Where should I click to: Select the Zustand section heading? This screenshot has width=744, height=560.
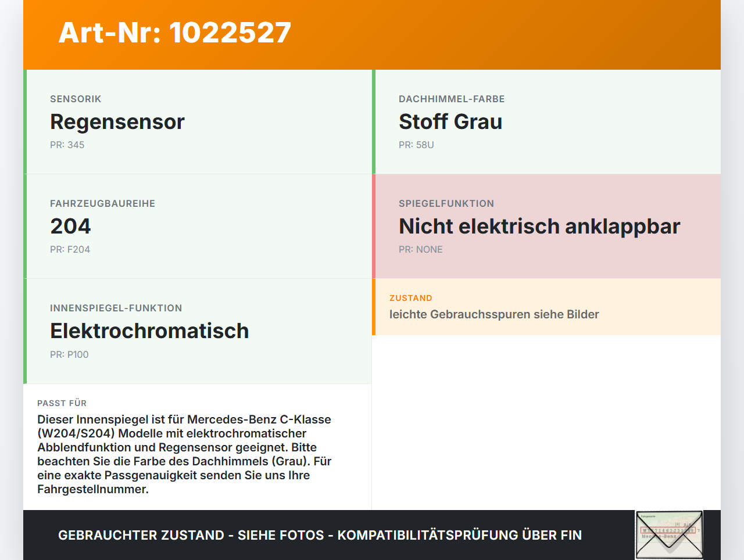(x=411, y=297)
